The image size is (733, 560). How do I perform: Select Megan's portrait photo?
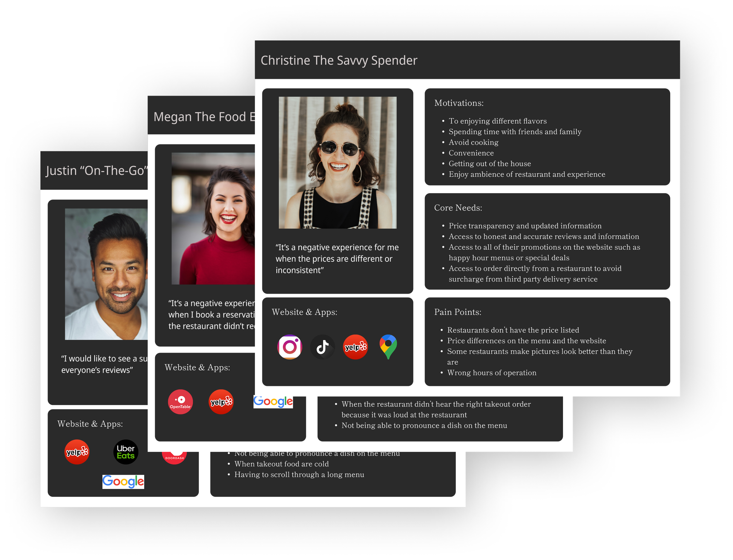(x=213, y=218)
